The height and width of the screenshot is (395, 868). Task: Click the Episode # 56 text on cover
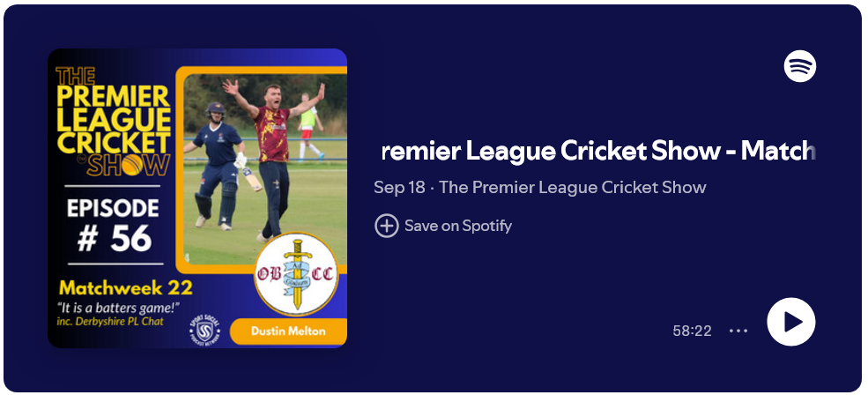pos(114,225)
